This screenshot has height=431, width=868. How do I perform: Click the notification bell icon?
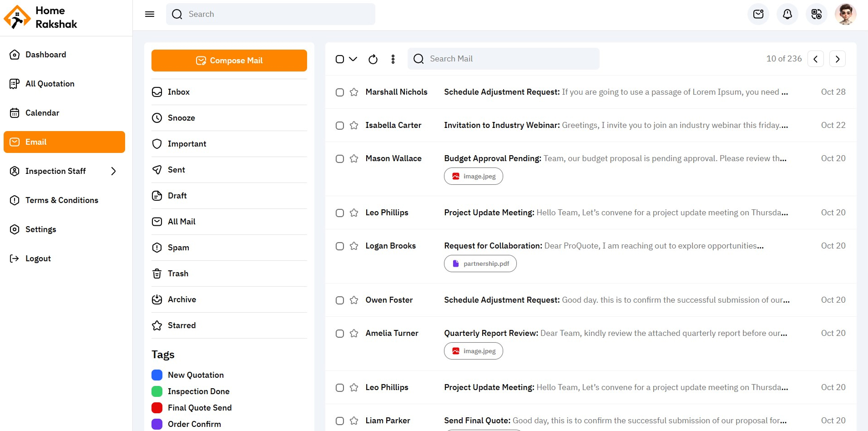pos(787,14)
